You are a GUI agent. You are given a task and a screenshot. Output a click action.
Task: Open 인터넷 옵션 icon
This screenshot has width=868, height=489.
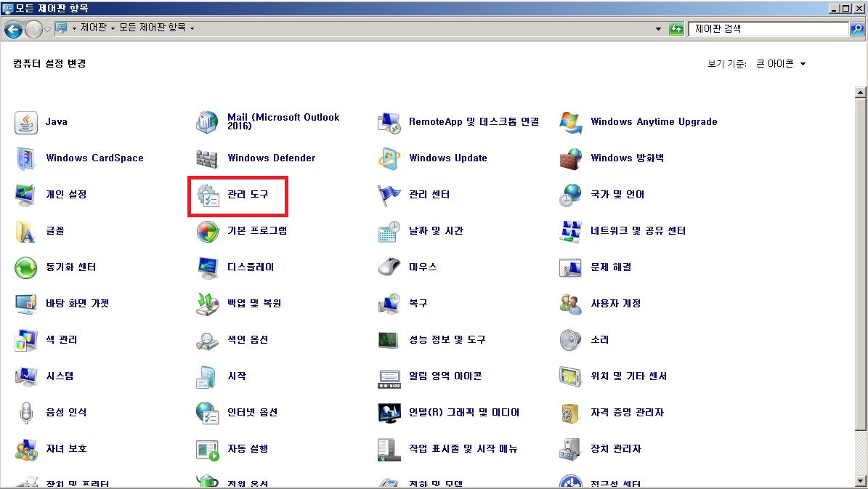click(207, 413)
